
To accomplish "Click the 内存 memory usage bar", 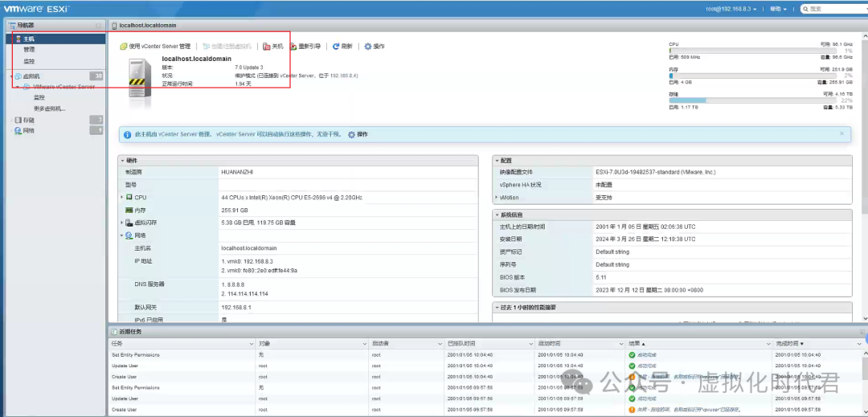I will coord(752,76).
